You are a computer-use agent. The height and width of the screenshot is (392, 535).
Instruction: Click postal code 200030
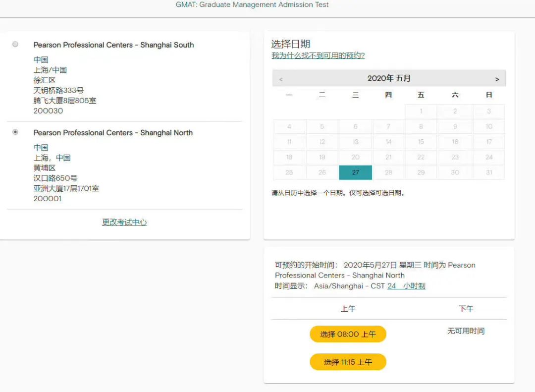point(48,111)
